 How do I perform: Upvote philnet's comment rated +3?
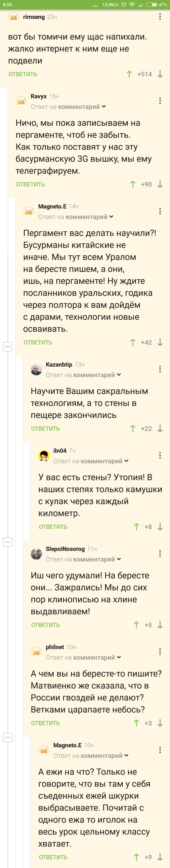[136, 723]
